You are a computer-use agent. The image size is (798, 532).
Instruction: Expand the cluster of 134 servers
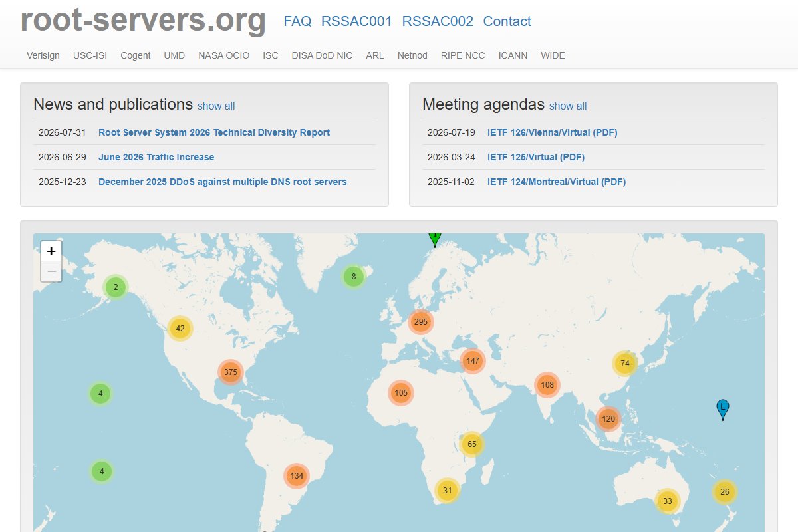click(297, 476)
